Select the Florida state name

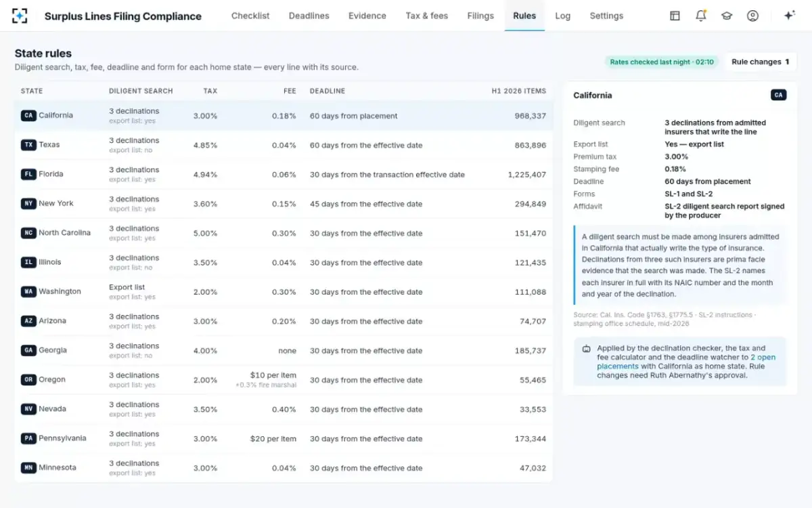(51, 174)
